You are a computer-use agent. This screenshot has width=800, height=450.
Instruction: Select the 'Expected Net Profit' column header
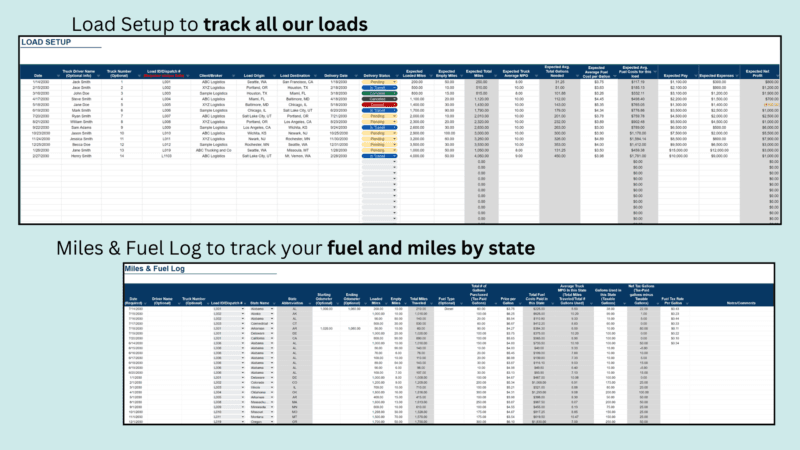pyautogui.click(x=757, y=73)
